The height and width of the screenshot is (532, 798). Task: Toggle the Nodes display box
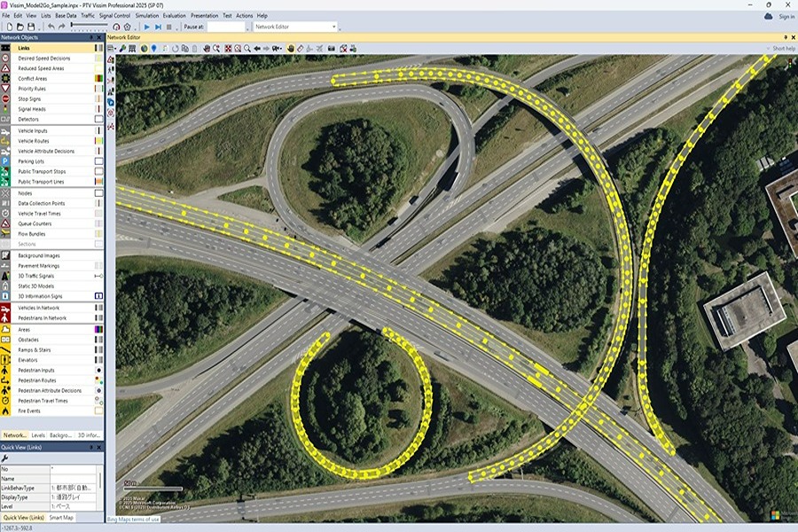click(x=99, y=192)
